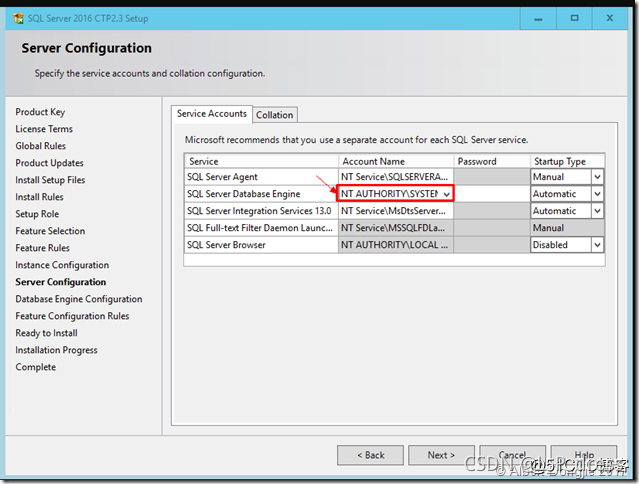Screen dimensions: 639x484
Task: Click Setup Role step in sidebar
Action: pyautogui.click(x=37, y=214)
